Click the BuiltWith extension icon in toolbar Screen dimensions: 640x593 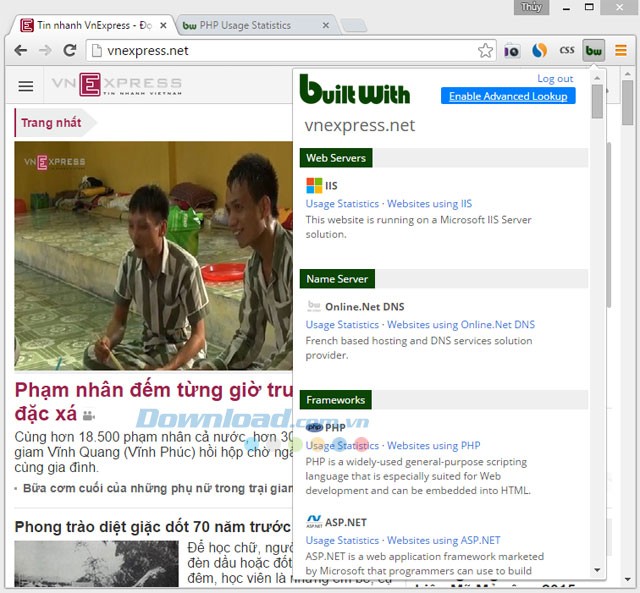pyautogui.click(x=594, y=50)
